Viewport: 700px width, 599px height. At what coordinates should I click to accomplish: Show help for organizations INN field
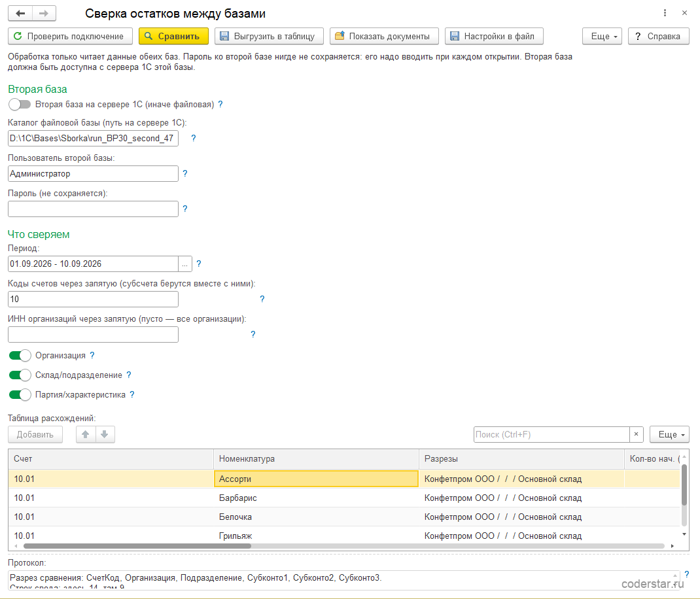pos(253,334)
